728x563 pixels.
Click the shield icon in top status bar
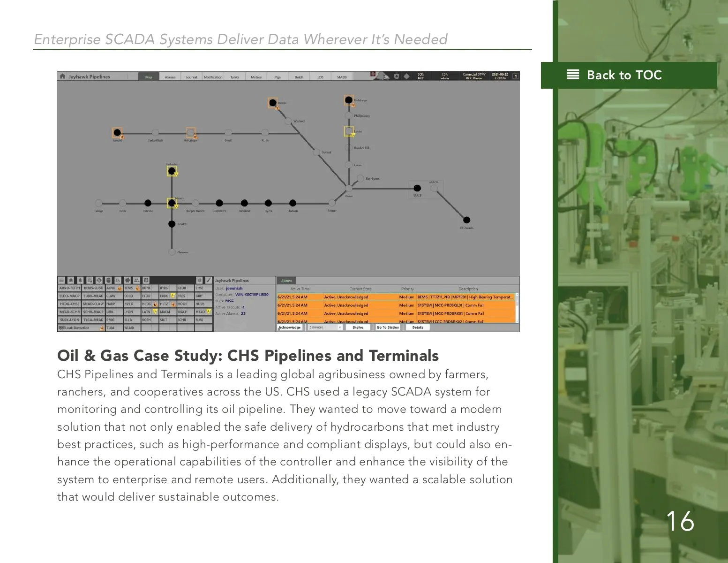click(x=396, y=76)
